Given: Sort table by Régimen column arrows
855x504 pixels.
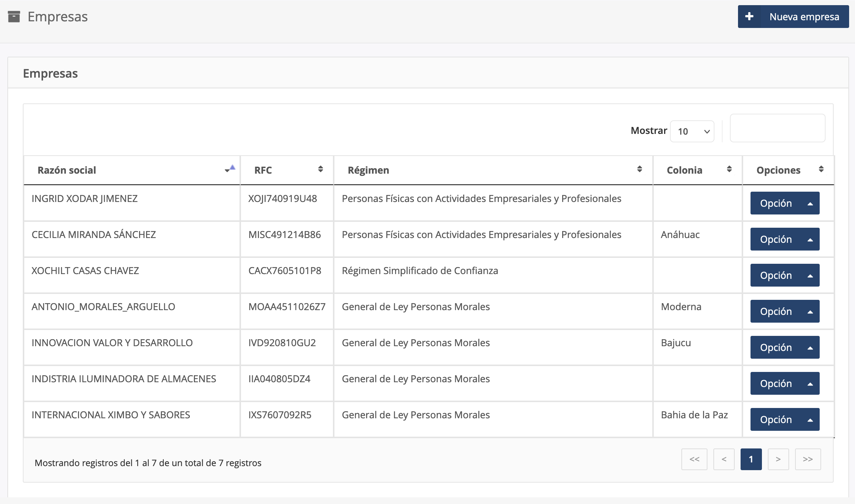Looking at the screenshot, I should coord(639,169).
